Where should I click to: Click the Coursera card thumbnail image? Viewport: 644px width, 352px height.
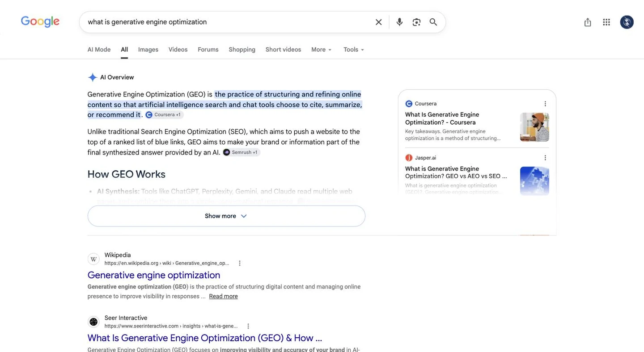coord(534,127)
